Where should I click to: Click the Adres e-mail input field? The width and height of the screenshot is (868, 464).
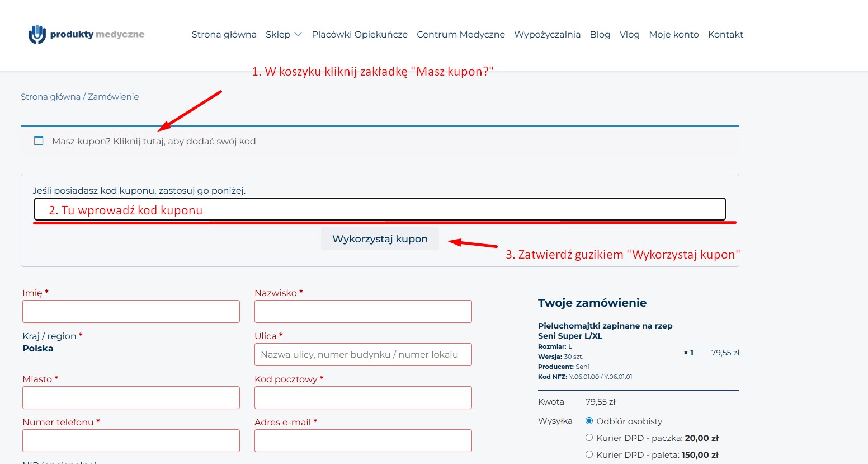tap(363, 440)
